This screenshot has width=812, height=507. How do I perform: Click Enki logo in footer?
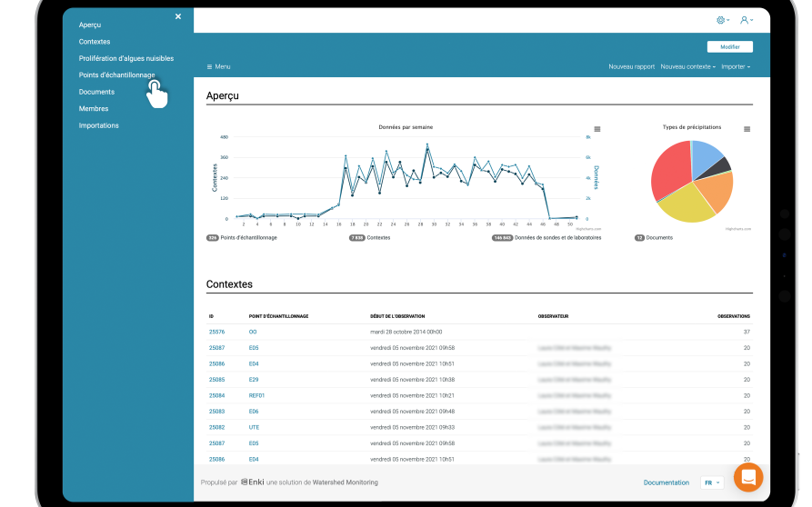[x=253, y=482]
